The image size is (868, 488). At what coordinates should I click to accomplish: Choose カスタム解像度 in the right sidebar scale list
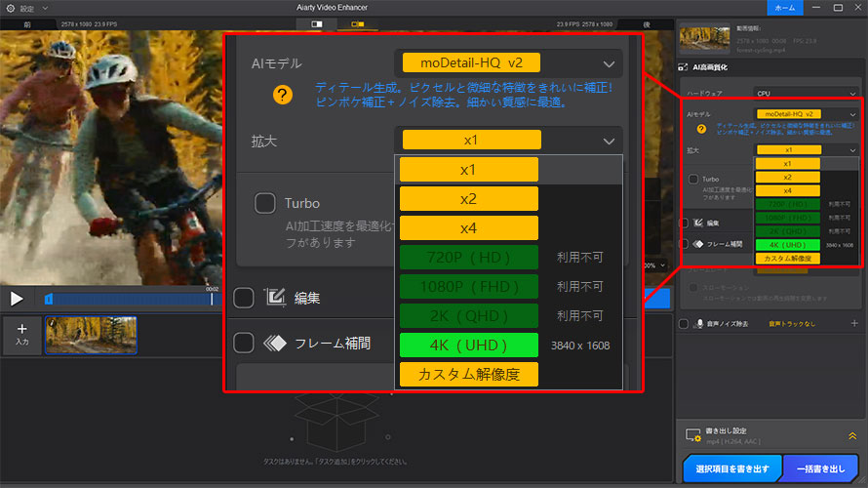pyautogui.click(x=787, y=258)
